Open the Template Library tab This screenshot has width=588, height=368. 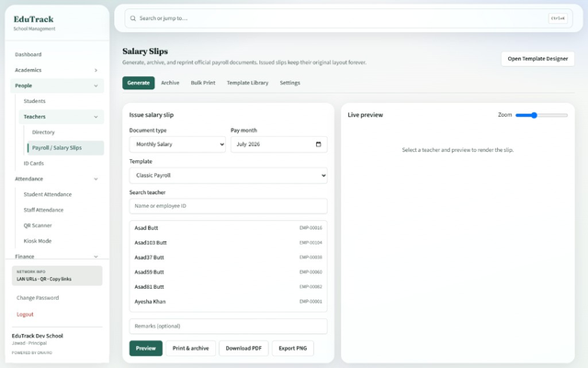(247, 83)
